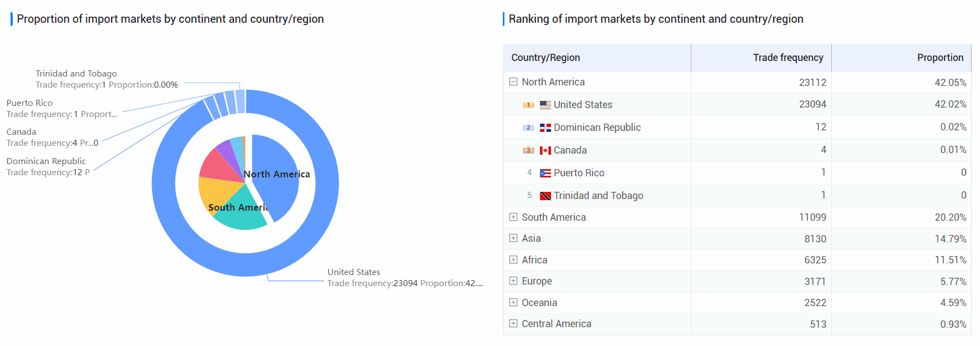This screenshot has width=980, height=346.
Task: Click the Dominican Republic flag icon
Action: (x=545, y=128)
